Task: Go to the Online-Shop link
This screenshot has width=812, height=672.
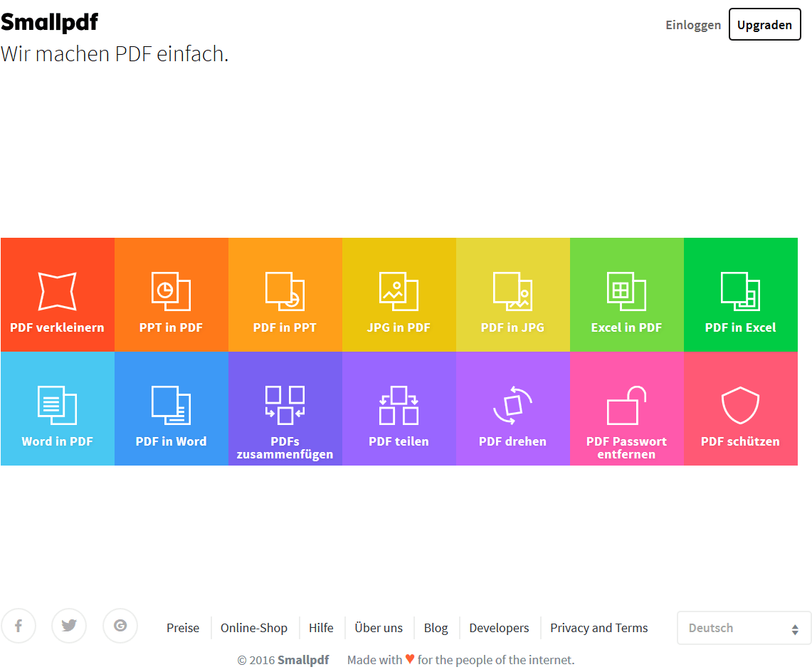Action: point(254,628)
